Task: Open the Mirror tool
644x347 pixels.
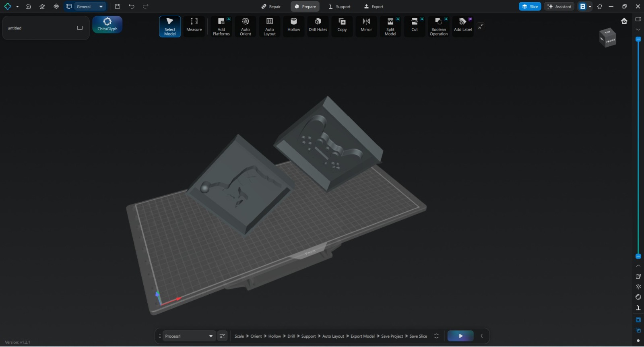Action: click(366, 27)
